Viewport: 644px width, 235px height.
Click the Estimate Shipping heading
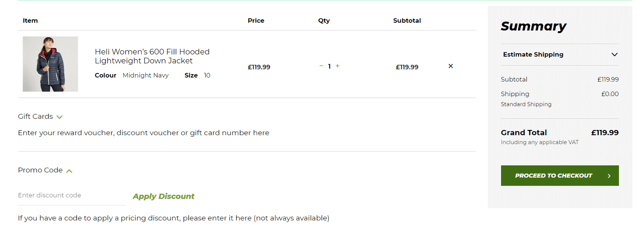pyautogui.click(x=533, y=54)
